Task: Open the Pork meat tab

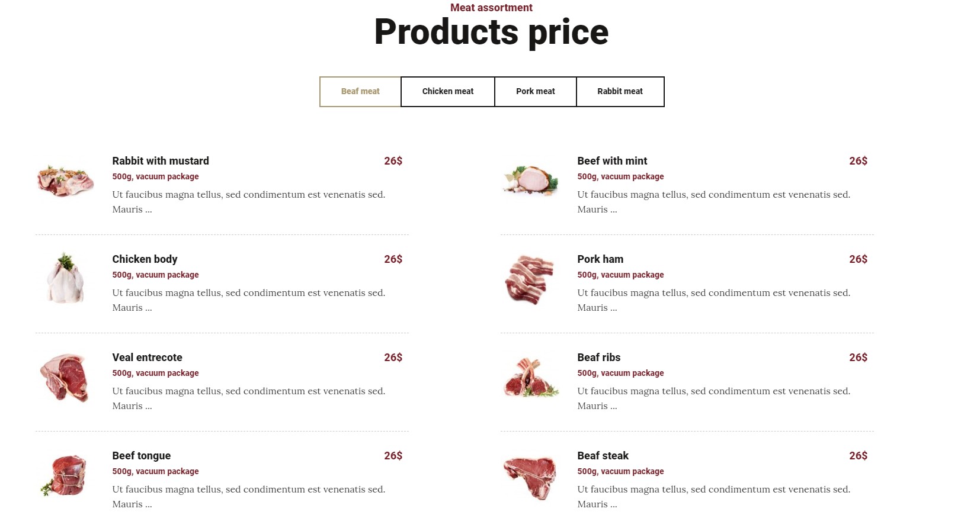Action: tap(536, 92)
